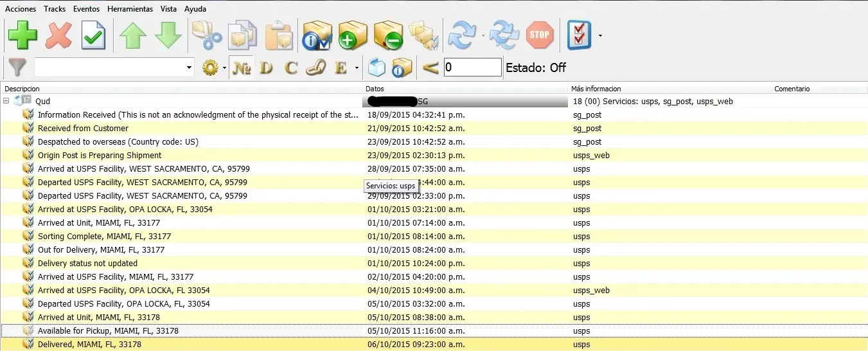The image size is (868, 351).
Task: Click the package with green minus icon
Action: tap(388, 35)
